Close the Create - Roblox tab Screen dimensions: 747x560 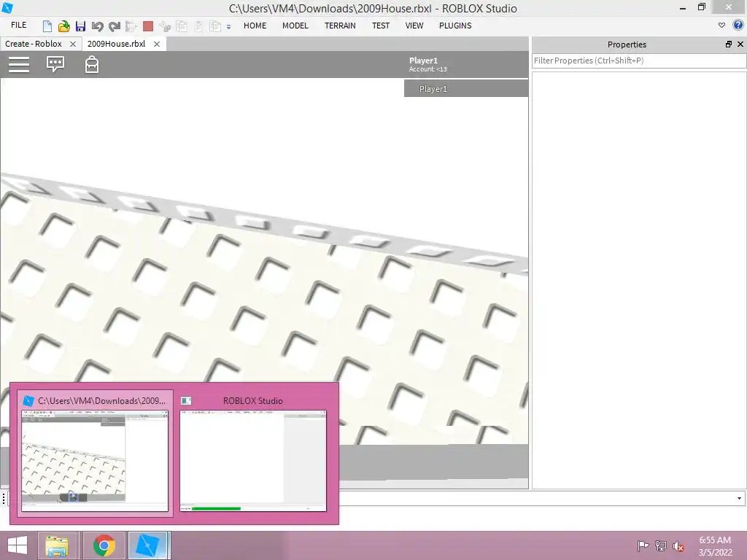coord(73,44)
